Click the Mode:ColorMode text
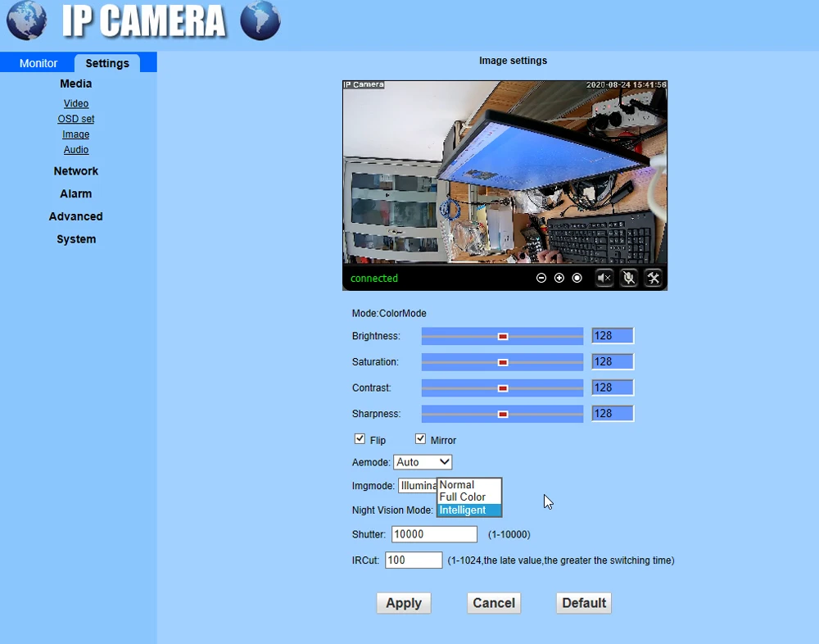The height and width of the screenshot is (644, 819). (389, 313)
